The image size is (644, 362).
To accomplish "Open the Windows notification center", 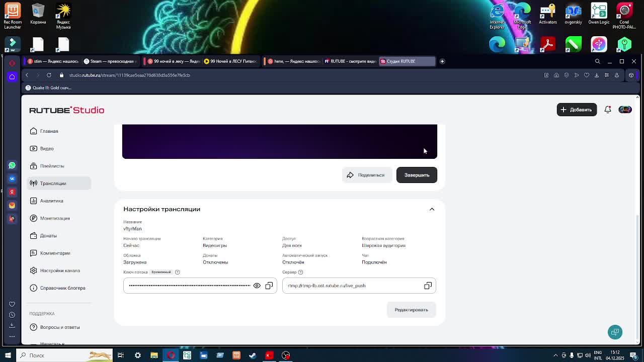I will click(634, 355).
